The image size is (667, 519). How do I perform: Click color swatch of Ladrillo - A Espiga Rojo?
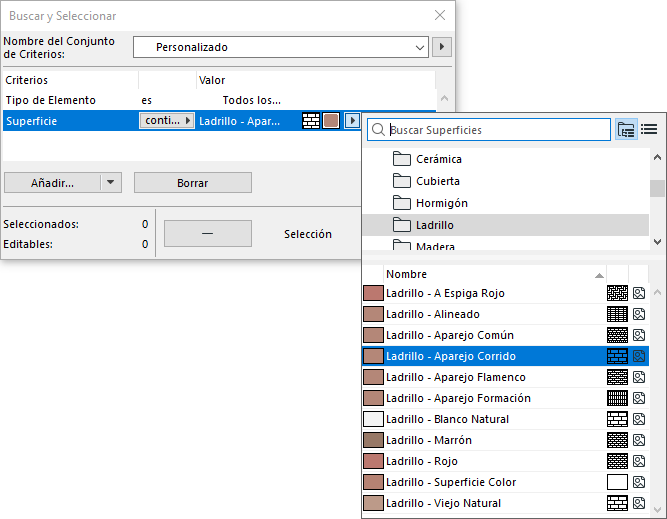pyautogui.click(x=373, y=293)
